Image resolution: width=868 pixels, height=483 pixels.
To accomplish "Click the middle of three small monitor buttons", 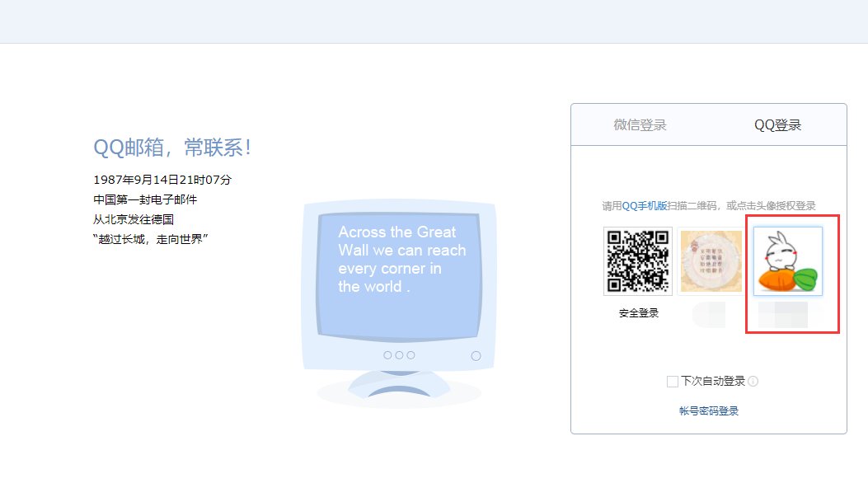I will pos(399,355).
